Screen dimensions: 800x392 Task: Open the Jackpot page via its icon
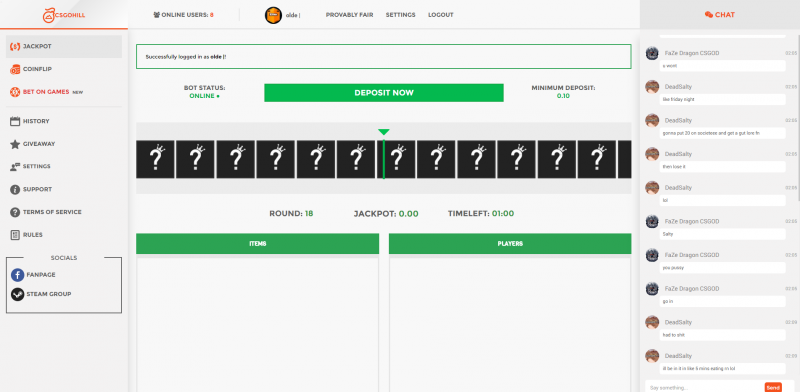pyautogui.click(x=15, y=46)
